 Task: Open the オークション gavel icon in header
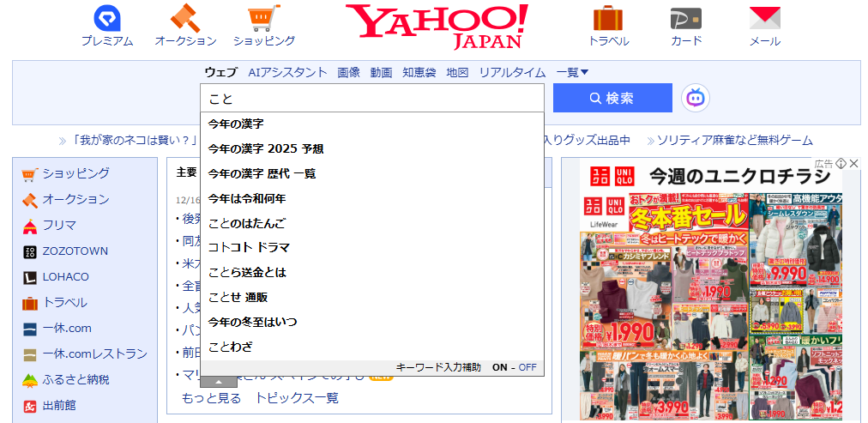[185, 18]
